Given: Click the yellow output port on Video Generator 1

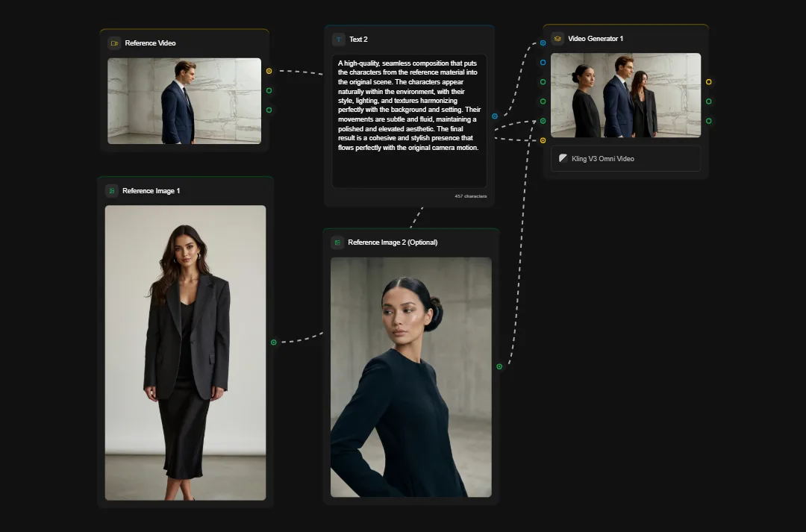Looking at the screenshot, I should pos(709,81).
